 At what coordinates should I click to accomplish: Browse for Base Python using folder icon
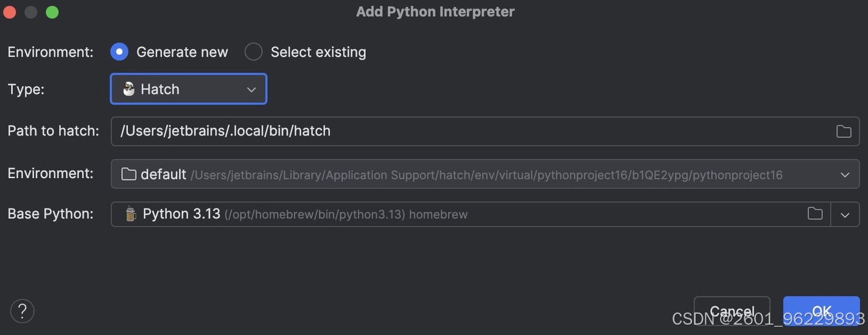pyautogui.click(x=815, y=213)
